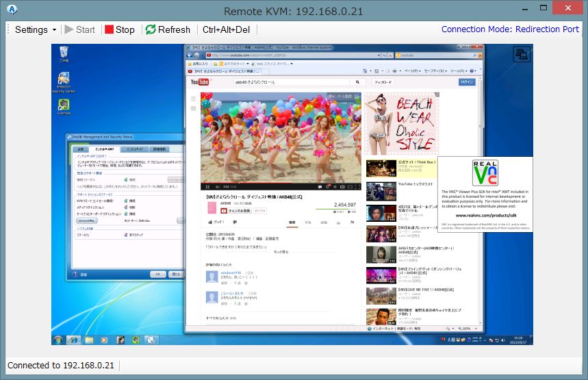The width and height of the screenshot is (588, 380).
Task: Click the remote Windows Start orb
Action: 57,340
